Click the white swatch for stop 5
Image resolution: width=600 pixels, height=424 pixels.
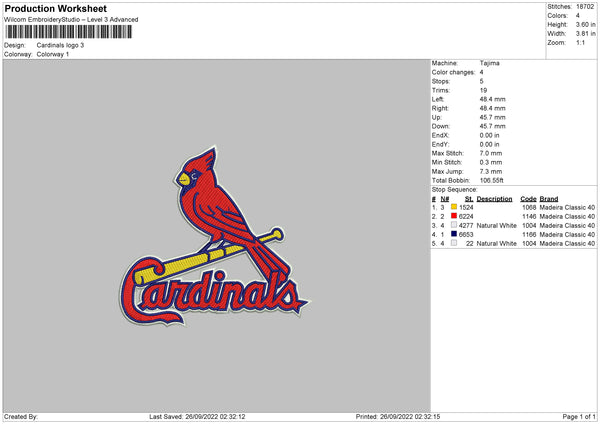coord(454,243)
